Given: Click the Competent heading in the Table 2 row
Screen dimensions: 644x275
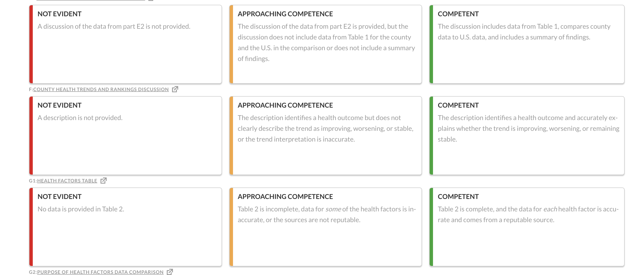Looking at the screenshot, I should pos(458,197).
